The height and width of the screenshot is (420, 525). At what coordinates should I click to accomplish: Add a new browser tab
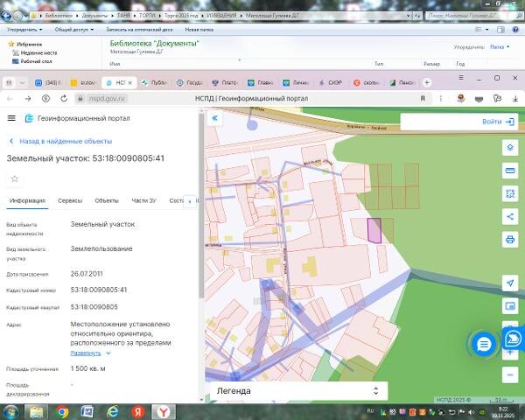[427, 82]
